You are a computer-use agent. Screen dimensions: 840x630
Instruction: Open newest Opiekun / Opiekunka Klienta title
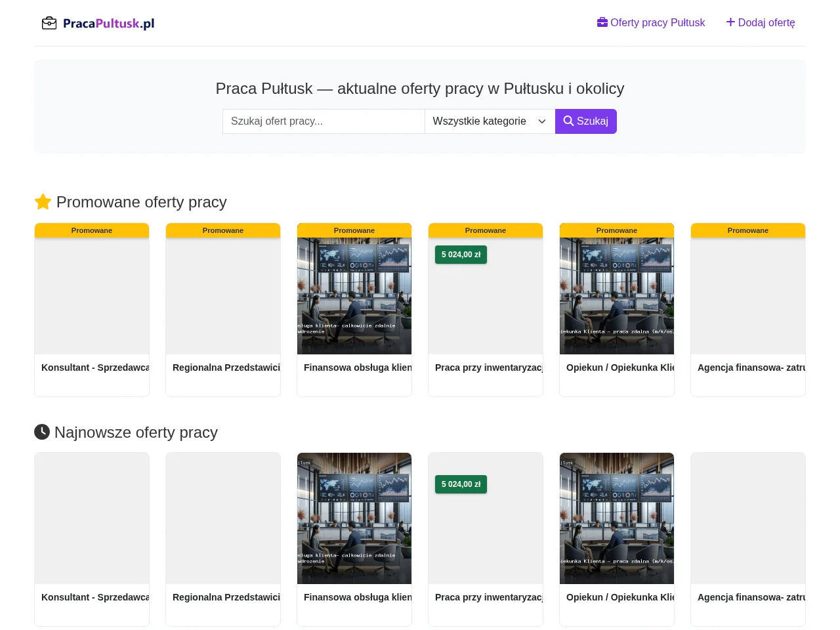(x=620, y=597)
